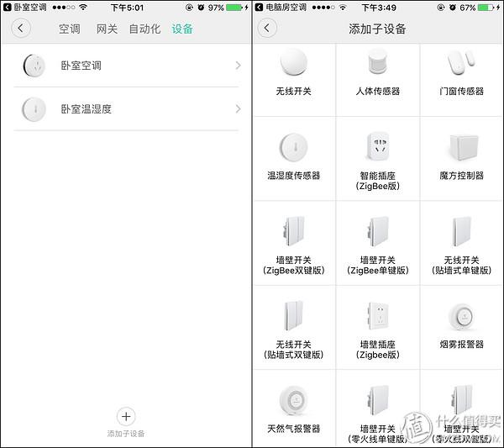Choose the 门窗传感器 door sensor icon

[462, 63]
